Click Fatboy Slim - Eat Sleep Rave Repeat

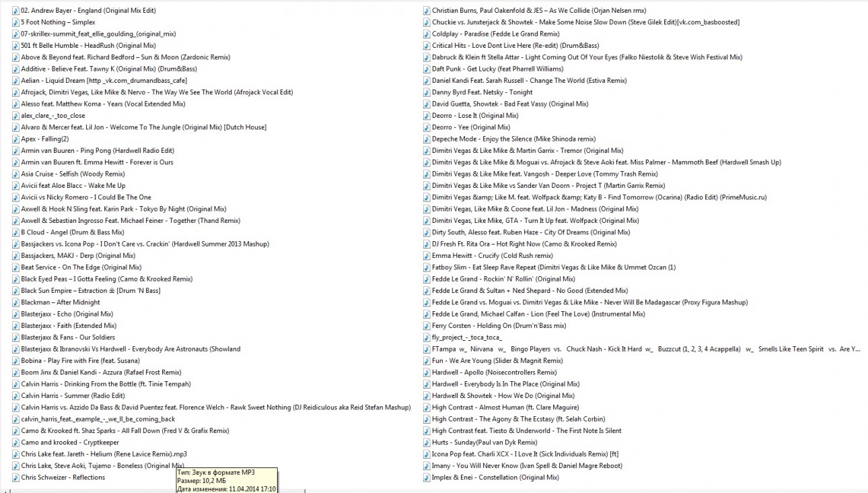coord(554,267)
